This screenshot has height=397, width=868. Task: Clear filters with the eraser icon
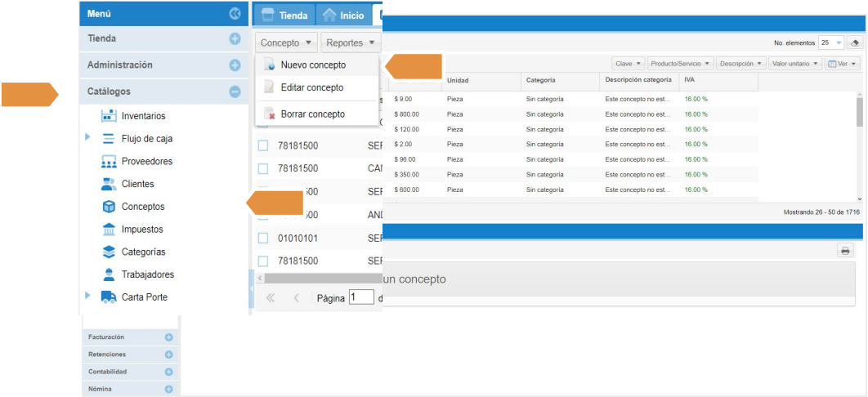click(x=855, y=43)
